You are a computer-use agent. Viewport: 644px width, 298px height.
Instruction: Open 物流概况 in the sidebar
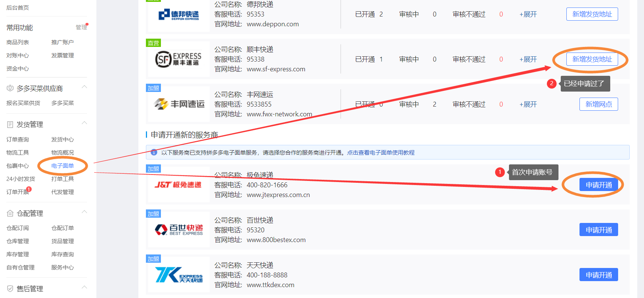coord(63,153)
